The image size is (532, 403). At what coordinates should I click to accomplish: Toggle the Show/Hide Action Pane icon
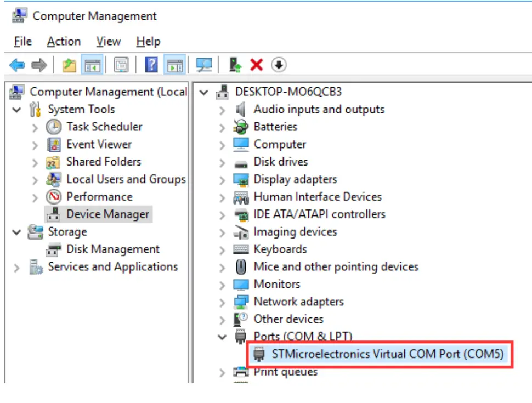(x=175, y=65)
